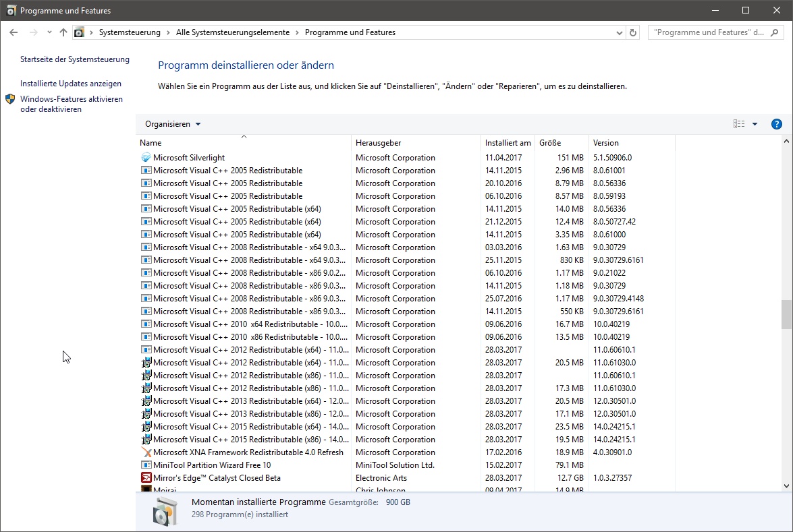
Task: Sort by the Version column header
Action: coord(632,143)
